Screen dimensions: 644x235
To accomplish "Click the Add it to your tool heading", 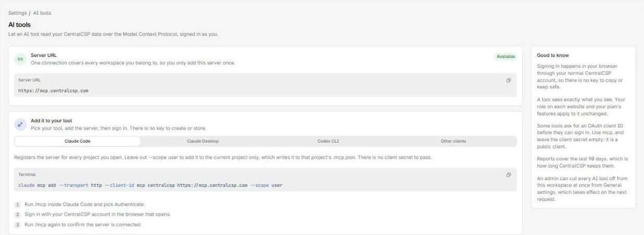I will click(x=51, y=121).
